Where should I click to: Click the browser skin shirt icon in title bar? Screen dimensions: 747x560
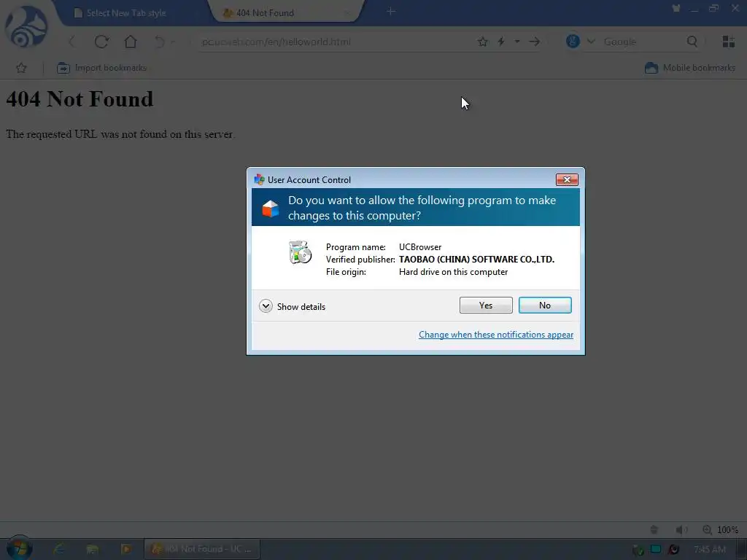click(x=676, y=8)
